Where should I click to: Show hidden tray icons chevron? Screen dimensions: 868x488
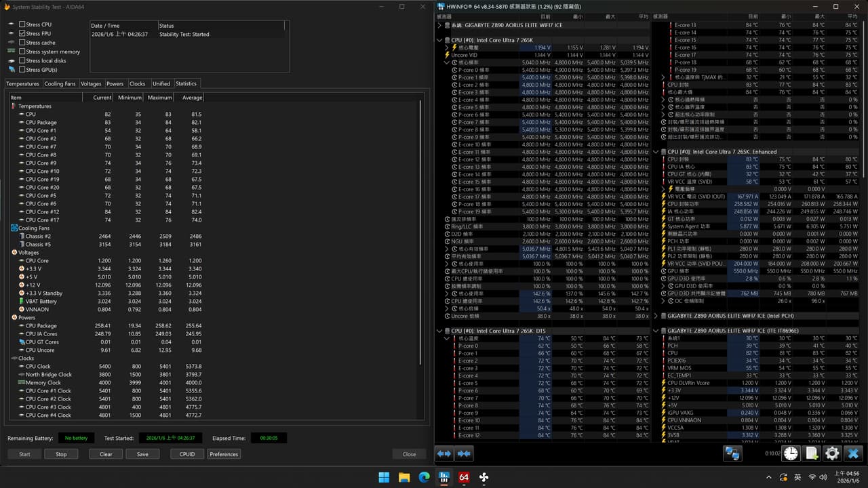pyautogui.click(x=768, y=477)
